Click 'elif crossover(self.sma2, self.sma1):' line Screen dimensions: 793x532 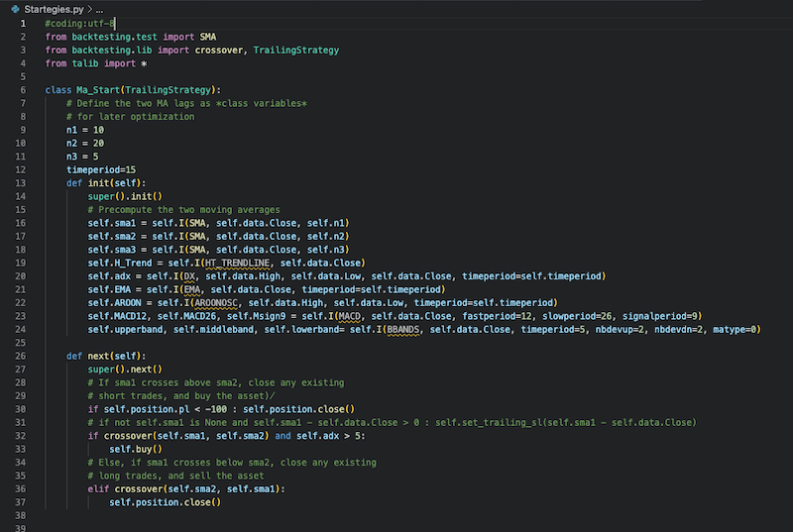click(186, 489)
